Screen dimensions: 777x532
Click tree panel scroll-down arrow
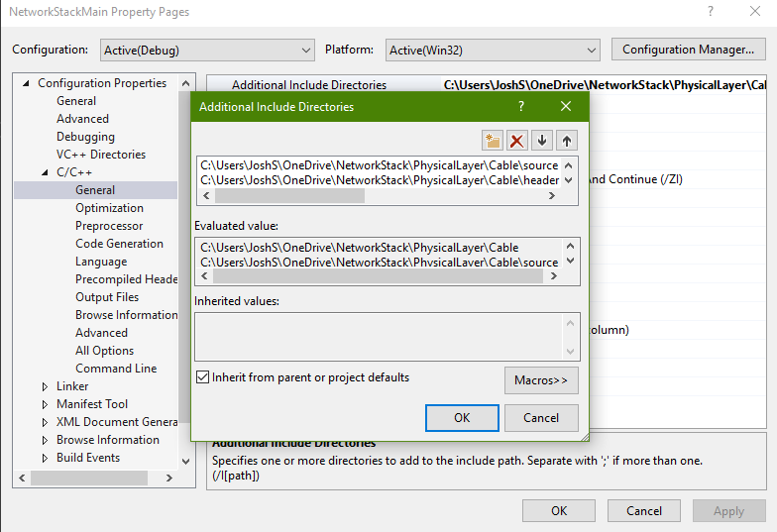tap(186, 462)
